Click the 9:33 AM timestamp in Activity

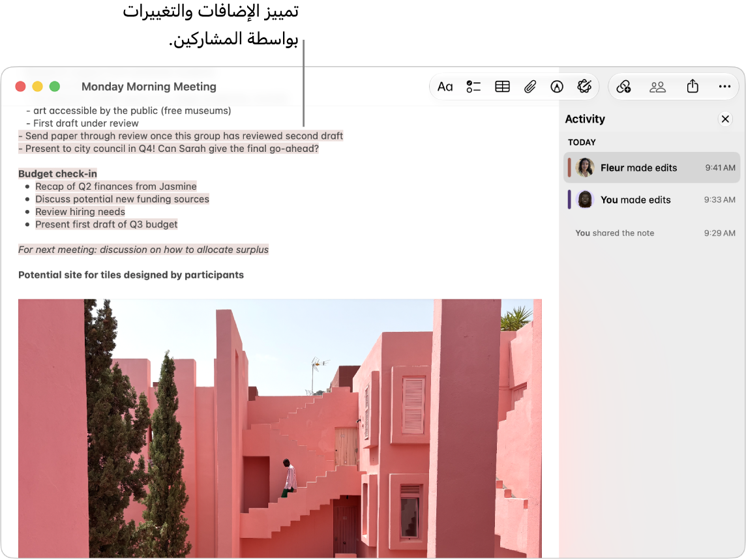tap(719, 200)
